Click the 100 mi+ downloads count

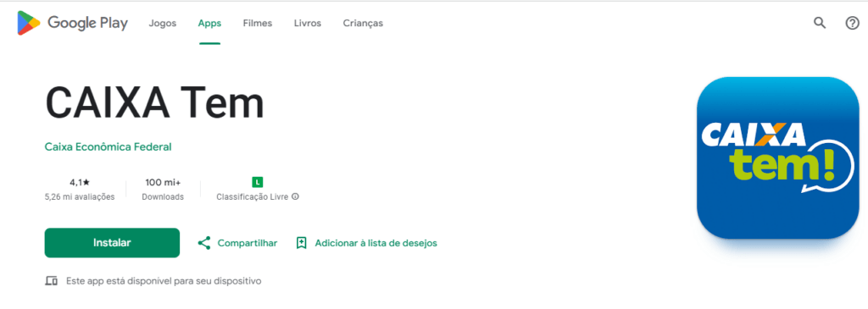(x=163, y=182)
